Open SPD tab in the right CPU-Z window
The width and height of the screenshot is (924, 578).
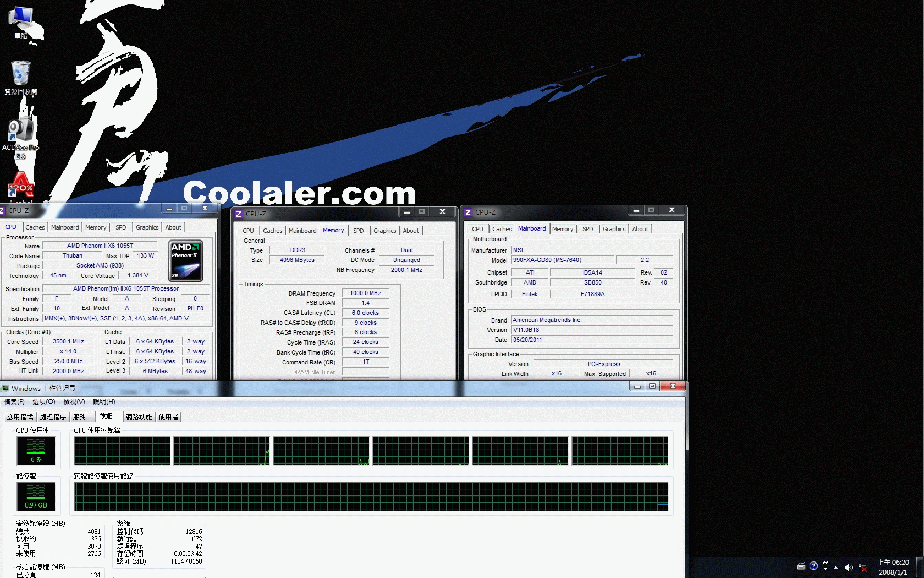pyautogui.click(x=588, y=229)
